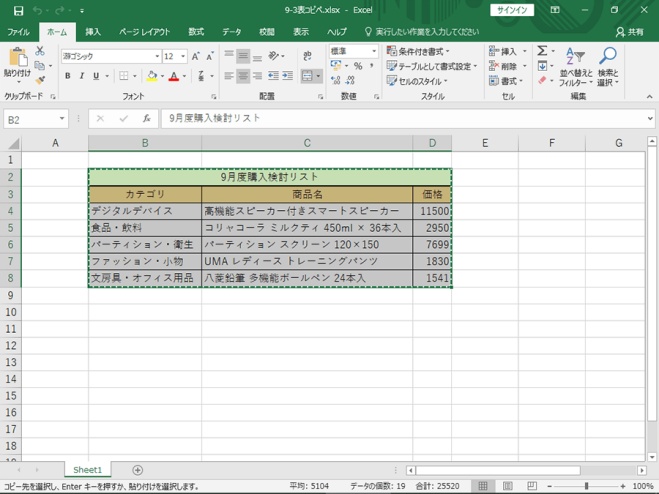The width and height of the screenshot is (659, 494).
Task: Click the Format Painter brush icon
Action: coord(40,81)
